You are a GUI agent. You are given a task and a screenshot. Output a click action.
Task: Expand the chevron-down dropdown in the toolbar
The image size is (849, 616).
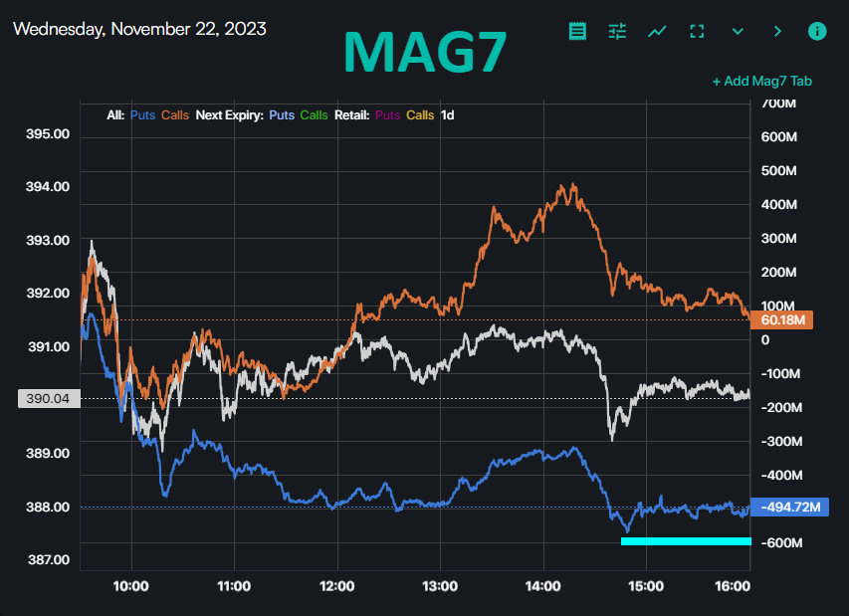[738, 32]
